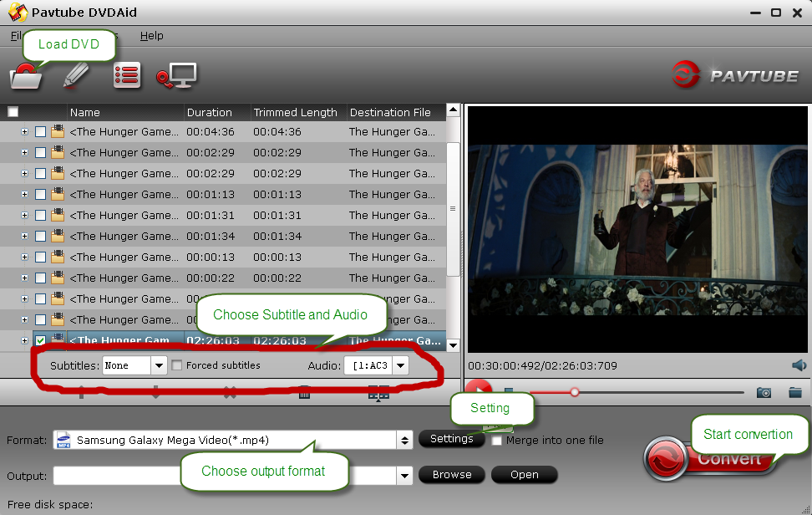Toggle the select-all checkbox in list header

click(x=13, y=112)
